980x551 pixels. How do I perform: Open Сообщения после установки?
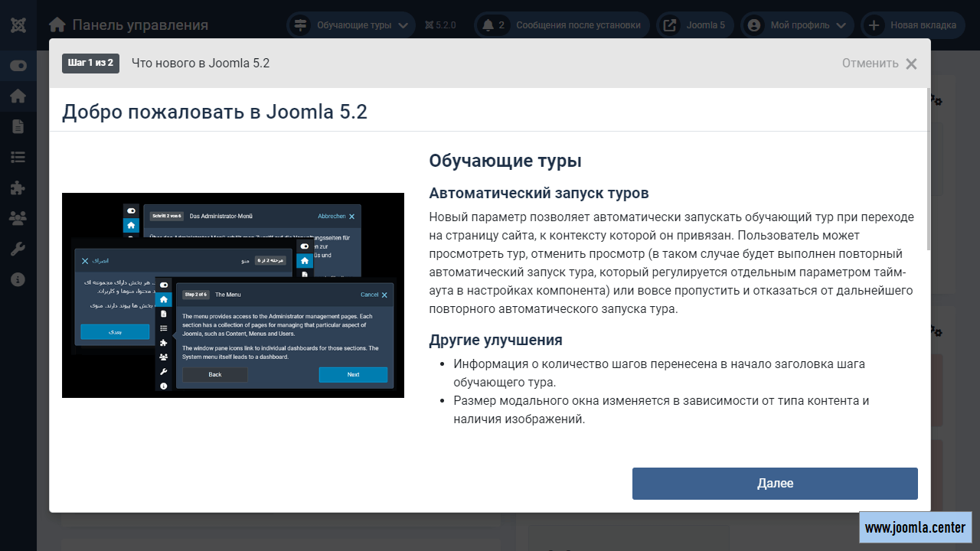(578, 25)
